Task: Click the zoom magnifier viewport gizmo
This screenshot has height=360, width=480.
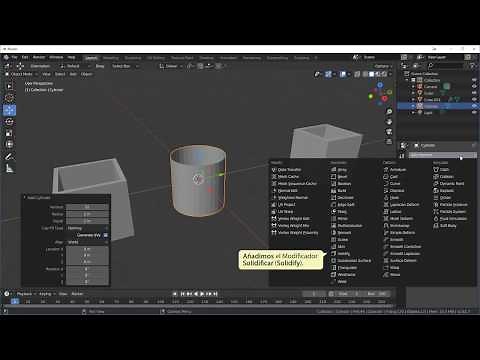Action: click(x=389, y=111)
